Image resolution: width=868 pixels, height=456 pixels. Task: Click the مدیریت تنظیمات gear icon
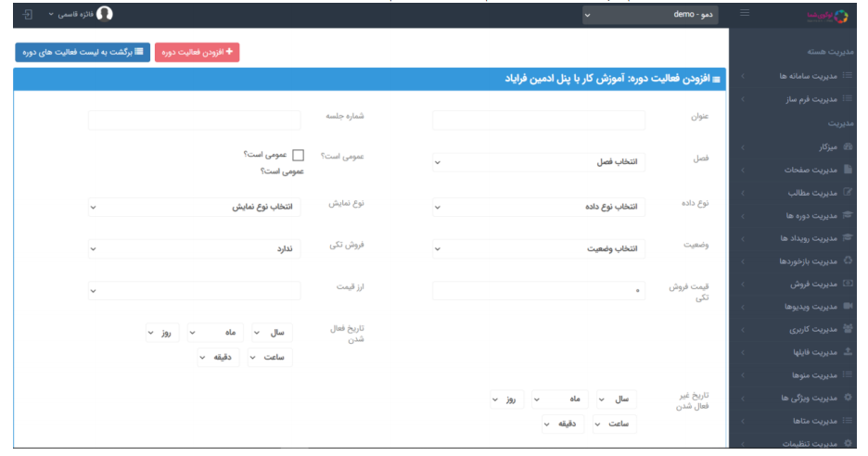[x=848, y=443]
